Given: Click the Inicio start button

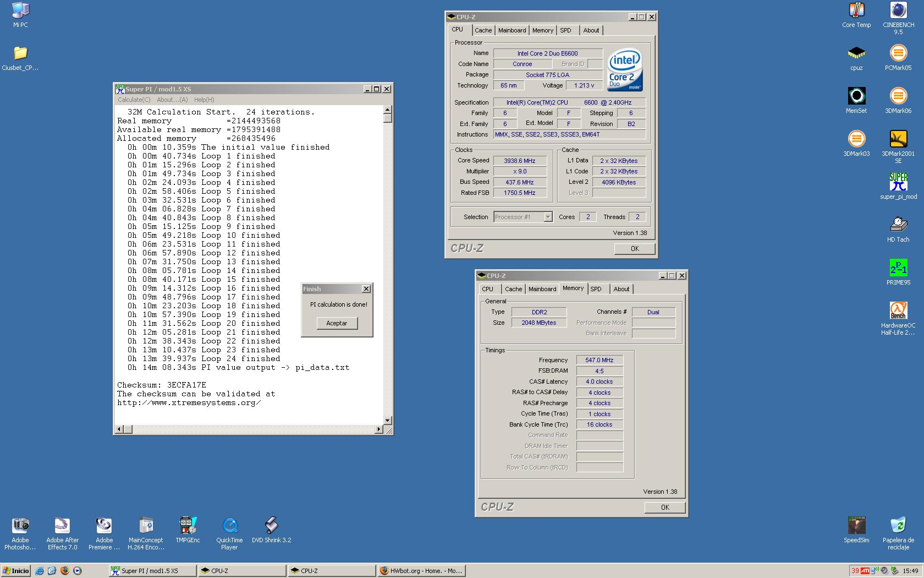Looking at the screenshot, I should pos(15,571).
